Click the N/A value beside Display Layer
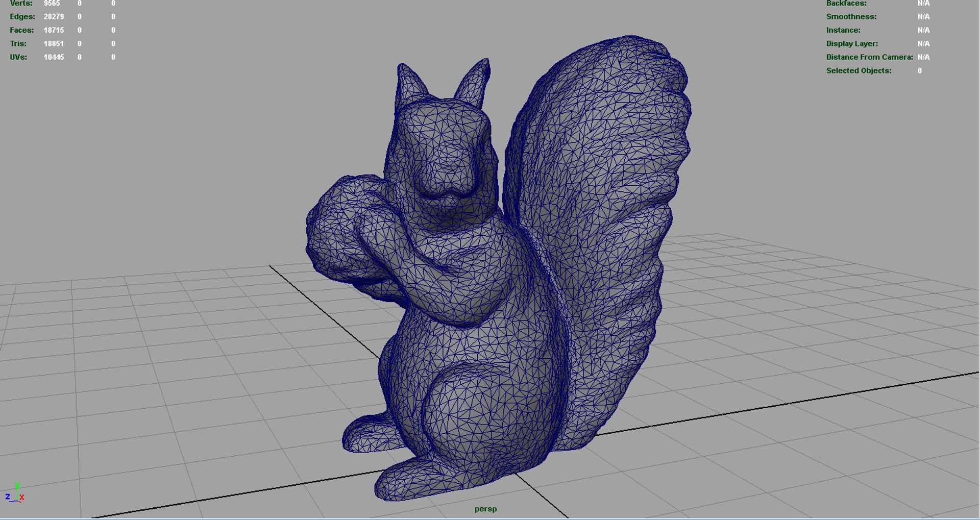The width and height of the screenshot is (980, 520). point(923,44)
